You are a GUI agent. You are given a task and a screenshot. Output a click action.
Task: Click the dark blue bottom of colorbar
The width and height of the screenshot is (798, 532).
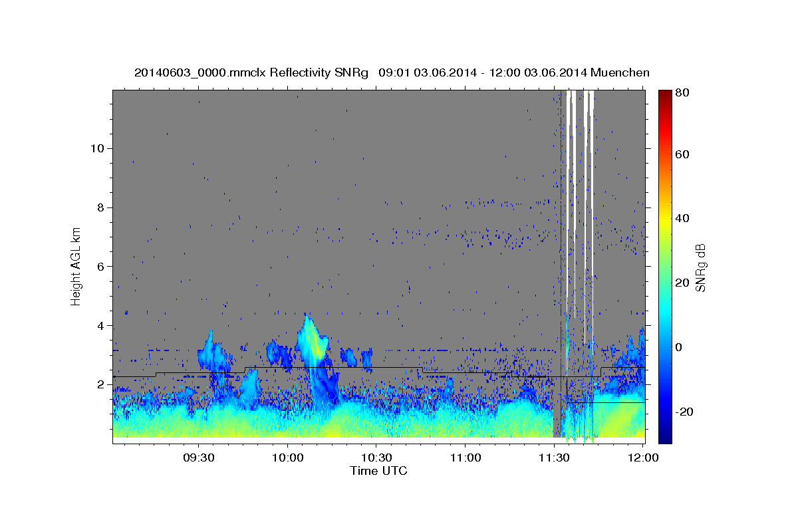665,436
